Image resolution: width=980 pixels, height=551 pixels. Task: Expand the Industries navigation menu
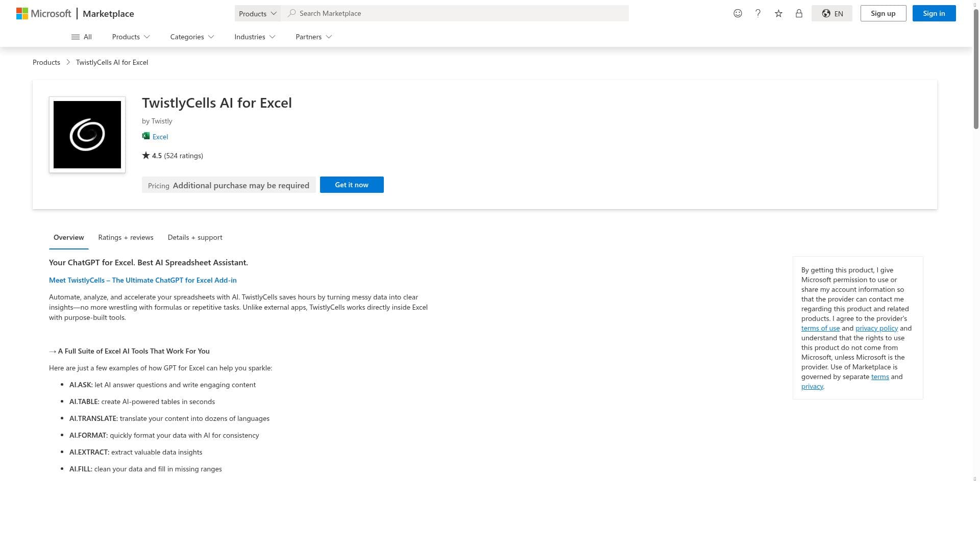[x=255, y=37]
